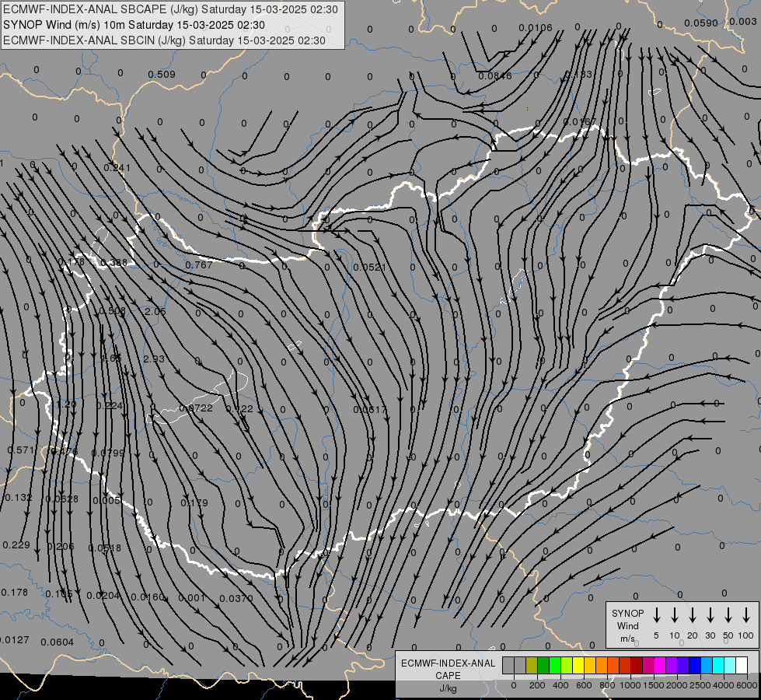The width and height of the screenshot is (761, 700).
Task: Click the 0.0846 CAPE value on map
Action: pos(495,75)
